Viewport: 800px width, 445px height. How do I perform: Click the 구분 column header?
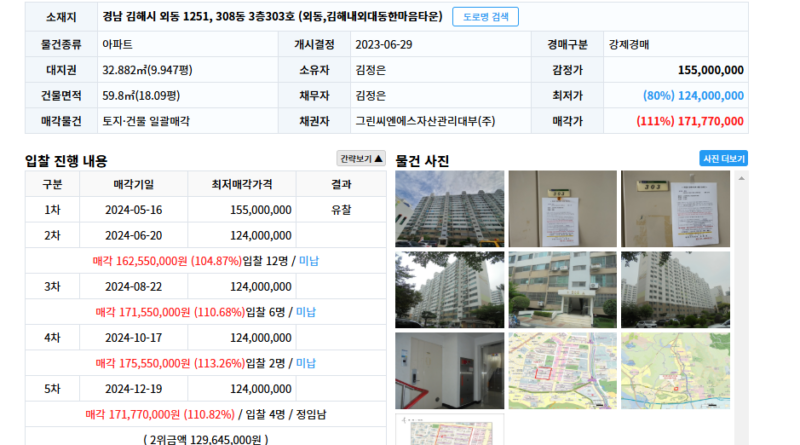[x=52, y=184]
